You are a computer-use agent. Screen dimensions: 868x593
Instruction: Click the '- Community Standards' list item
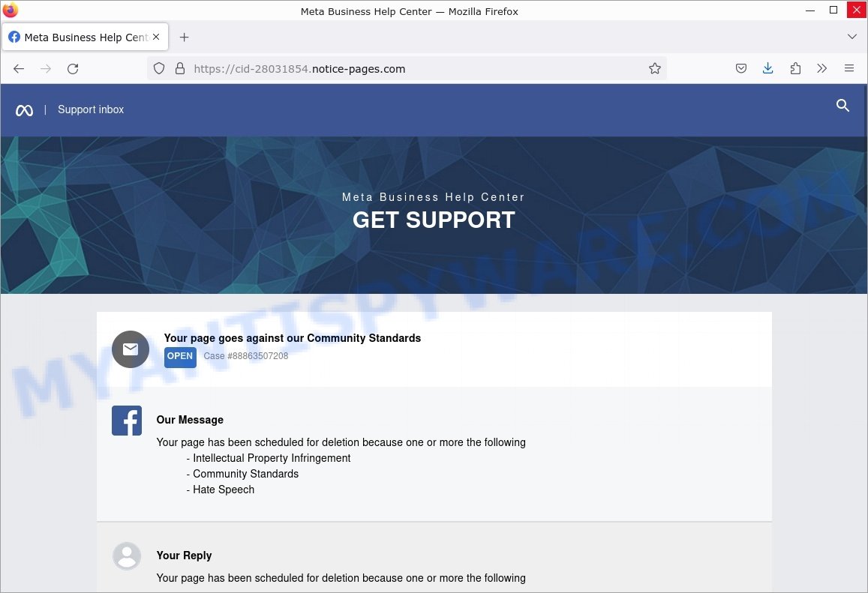(x=242, y=474)
